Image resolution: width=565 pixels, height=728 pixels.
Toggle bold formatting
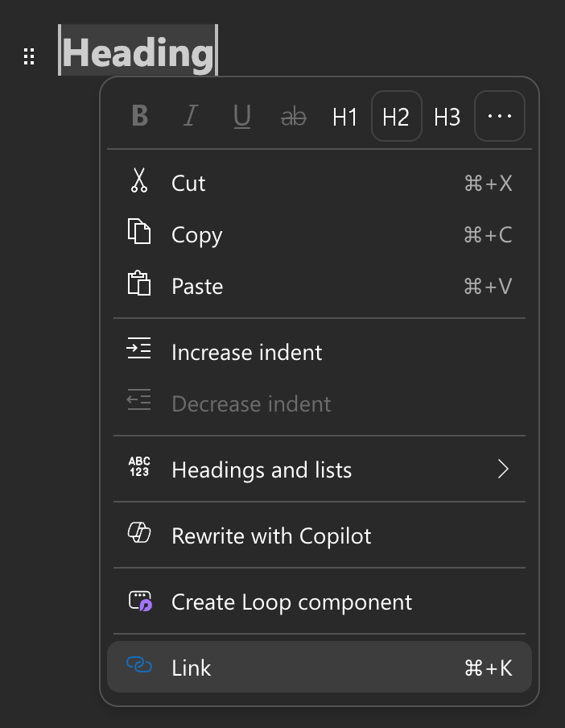click(x=139, y=116)
